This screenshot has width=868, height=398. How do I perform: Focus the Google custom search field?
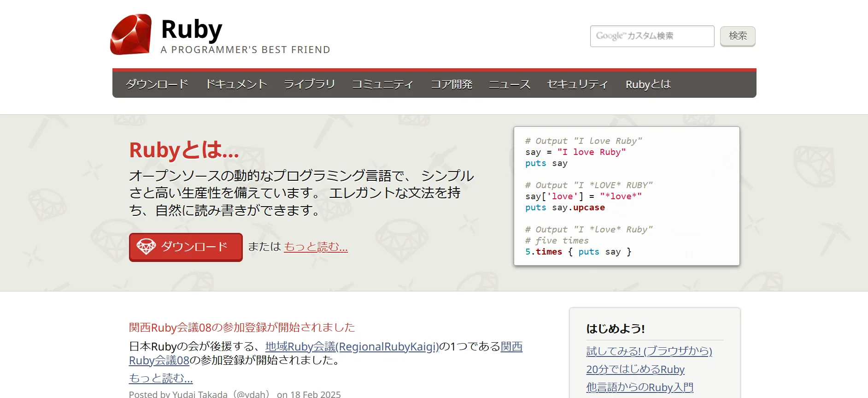652,36
